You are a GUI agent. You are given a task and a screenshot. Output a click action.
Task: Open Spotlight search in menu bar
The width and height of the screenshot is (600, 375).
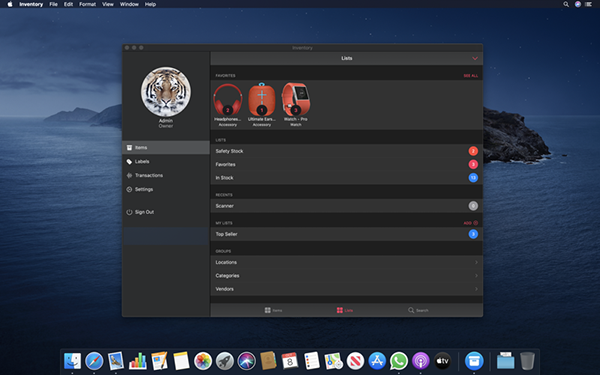[566, 4]
